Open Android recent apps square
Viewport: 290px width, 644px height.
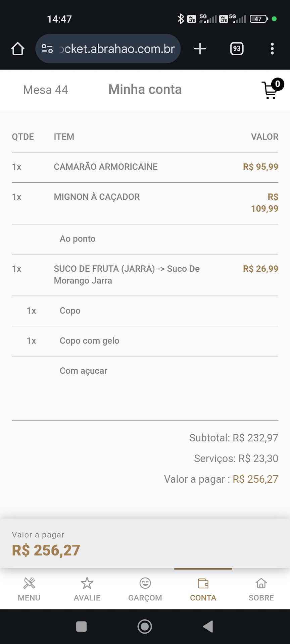pyautogui.click(x=82, y=627)
